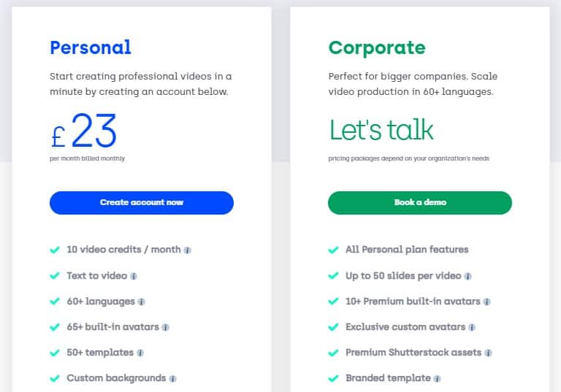Viewport: 561px width, 392px height.
Task: Open info icon next to Custom backgrounds
Action: coord(172,378)
